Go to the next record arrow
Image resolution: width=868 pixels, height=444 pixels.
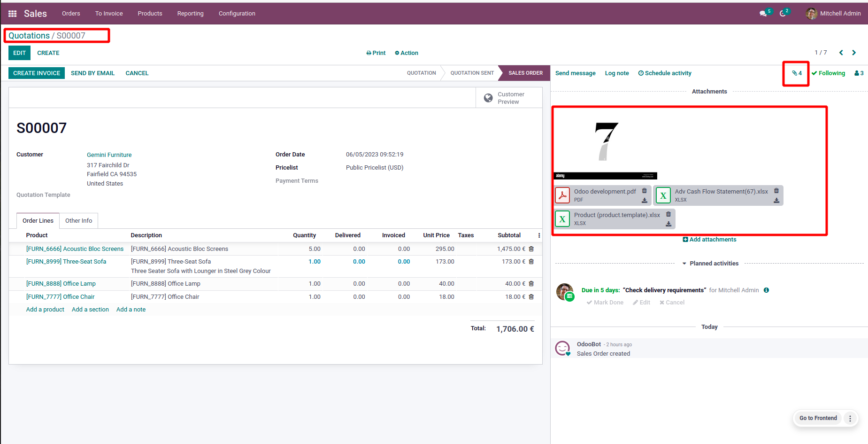(854, 53)
